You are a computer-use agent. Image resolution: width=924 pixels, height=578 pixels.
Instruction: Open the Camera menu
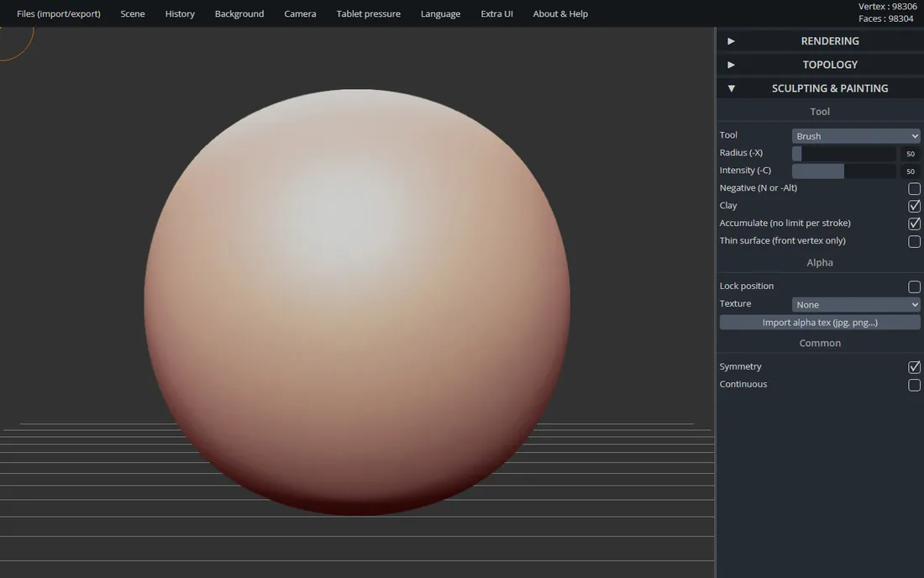[300, 13]
